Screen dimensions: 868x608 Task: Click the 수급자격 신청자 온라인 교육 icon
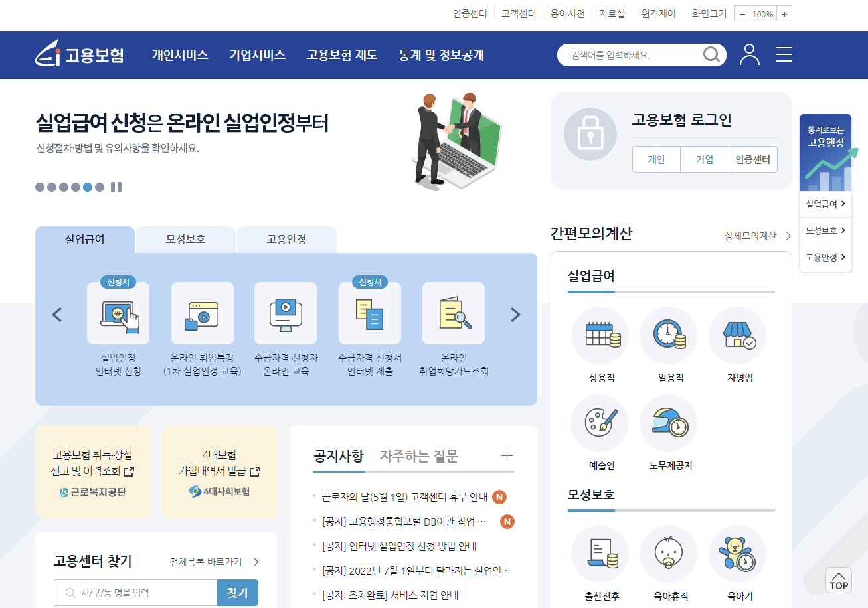(286, 313)
